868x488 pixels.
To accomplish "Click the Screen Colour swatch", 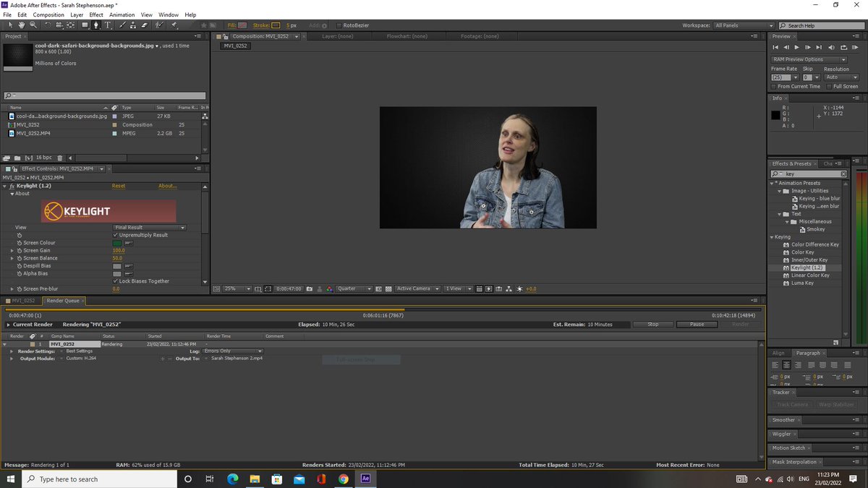I will (x=118, y=243).
